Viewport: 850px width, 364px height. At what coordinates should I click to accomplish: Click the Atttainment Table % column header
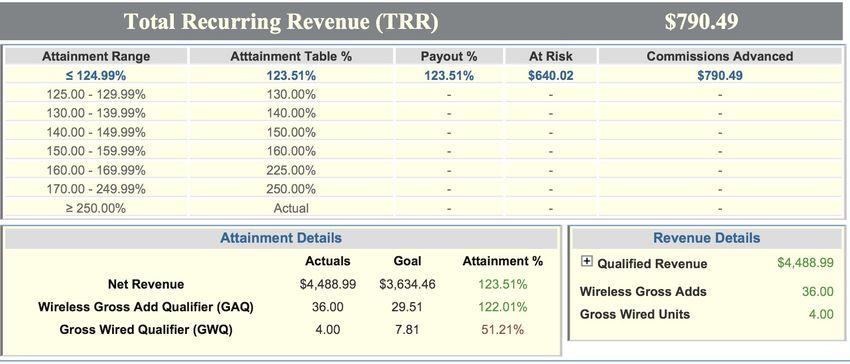point(291,56)
